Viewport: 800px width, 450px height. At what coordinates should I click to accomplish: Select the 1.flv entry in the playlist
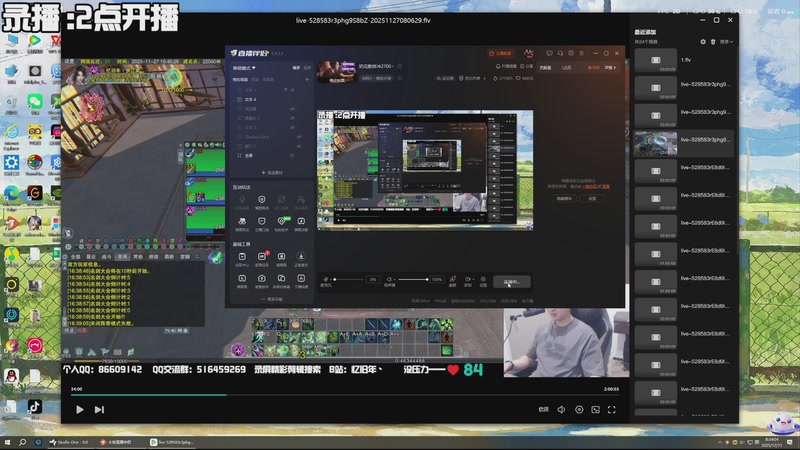(x=684, y=60)
